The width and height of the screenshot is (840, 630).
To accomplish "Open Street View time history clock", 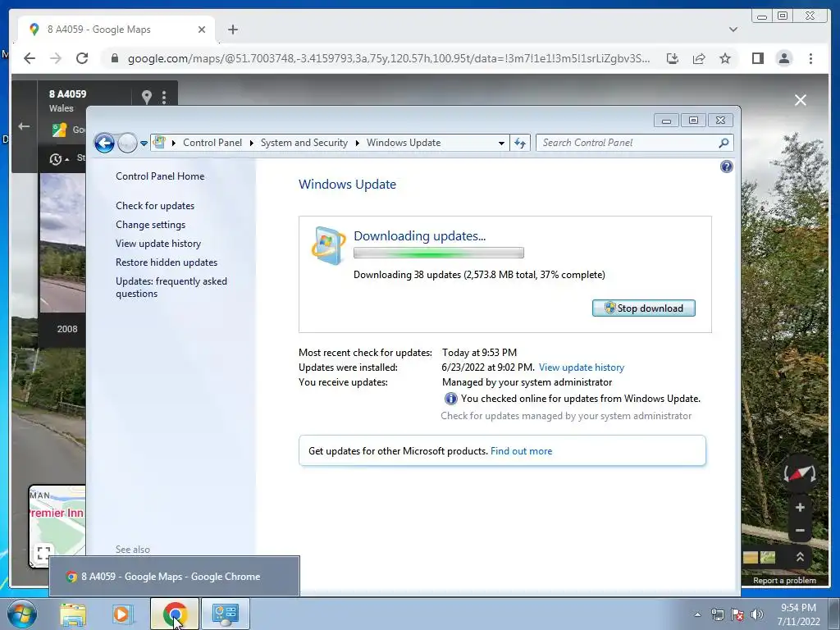I will pos(56,159).
